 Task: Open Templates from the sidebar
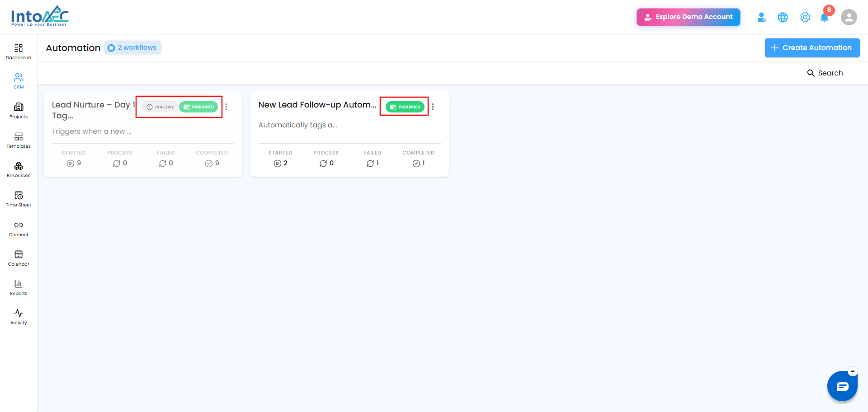(x=19, y=140)
